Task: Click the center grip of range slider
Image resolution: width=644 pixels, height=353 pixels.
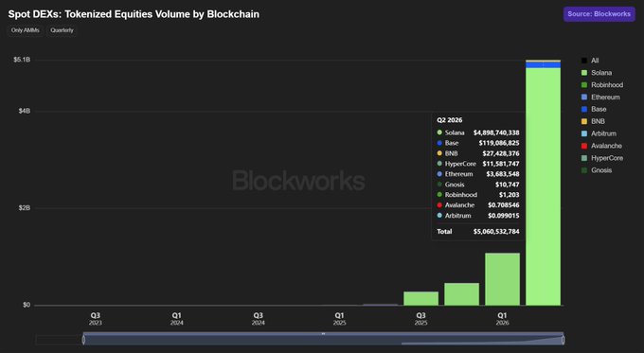Action: pos(323,334)
